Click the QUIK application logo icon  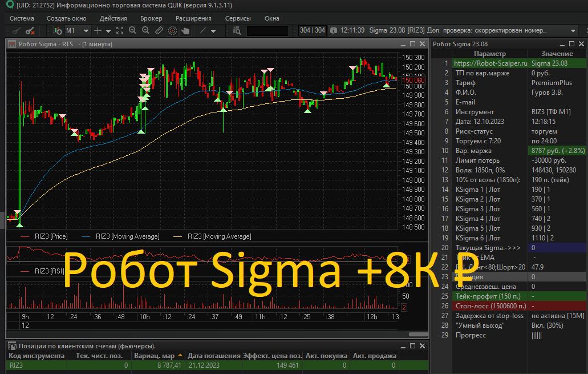tap(10, 5)
